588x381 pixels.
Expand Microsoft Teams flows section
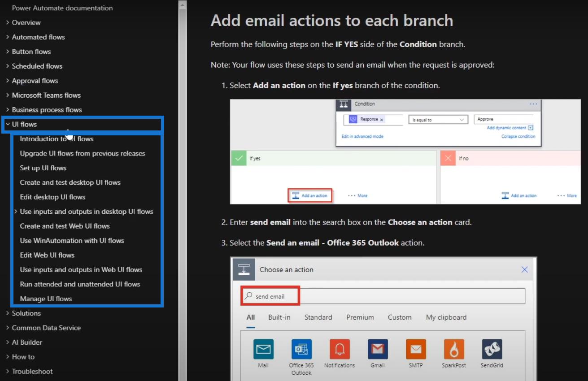click(x=8, y=95)
